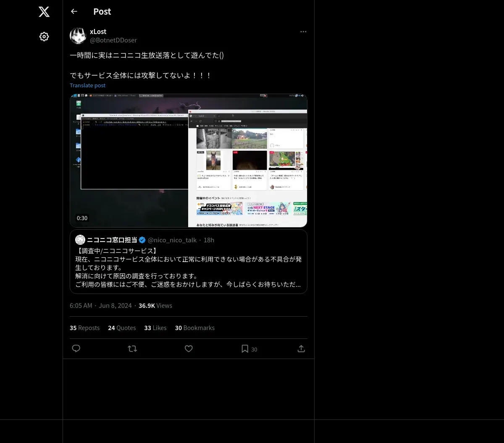
Task: Click the verified badge on quoted account
Action: click(142, 240)
